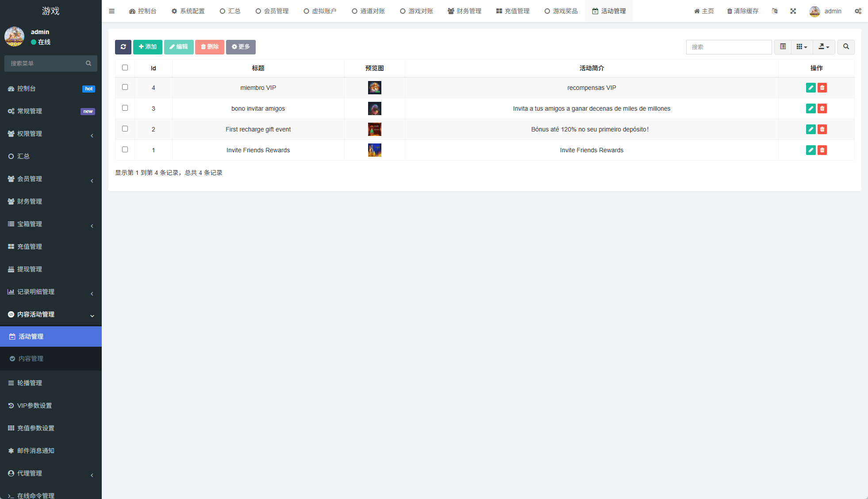
Task: Switch to the 充值管理 top tab
Action: pyautogui.click(x=513, y=11)
